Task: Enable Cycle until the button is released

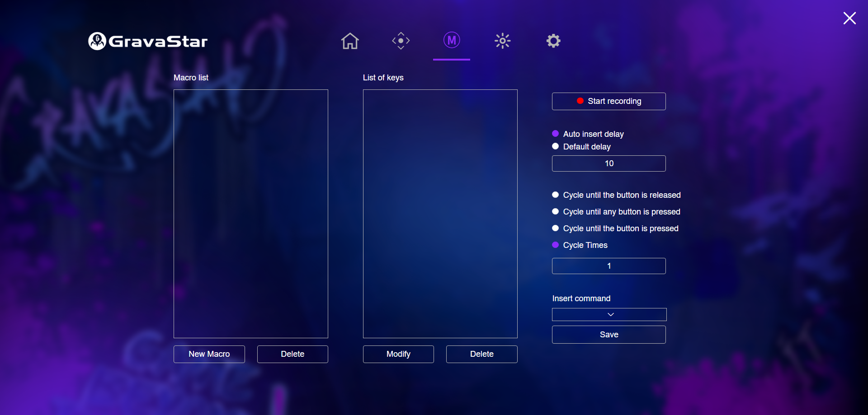Action: pyautogui.click(x=555, y=194)
